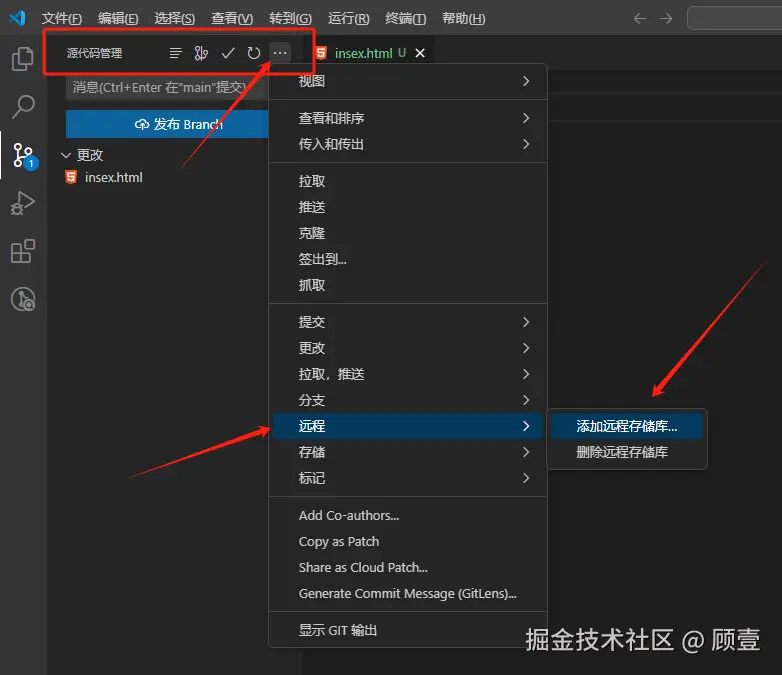Screen dimensions: 782x675
Task: Go forward with the right navigation arrow
Action: coord(666,19)
